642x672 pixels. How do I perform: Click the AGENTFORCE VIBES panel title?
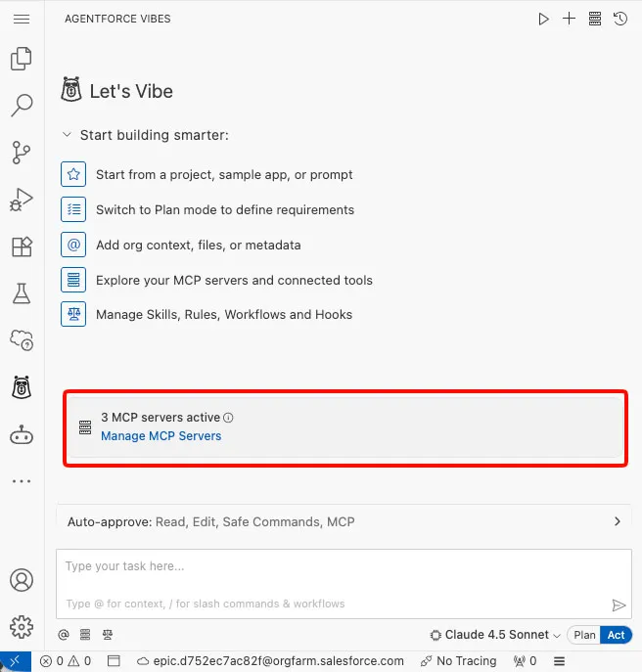[x=117, y=19]
